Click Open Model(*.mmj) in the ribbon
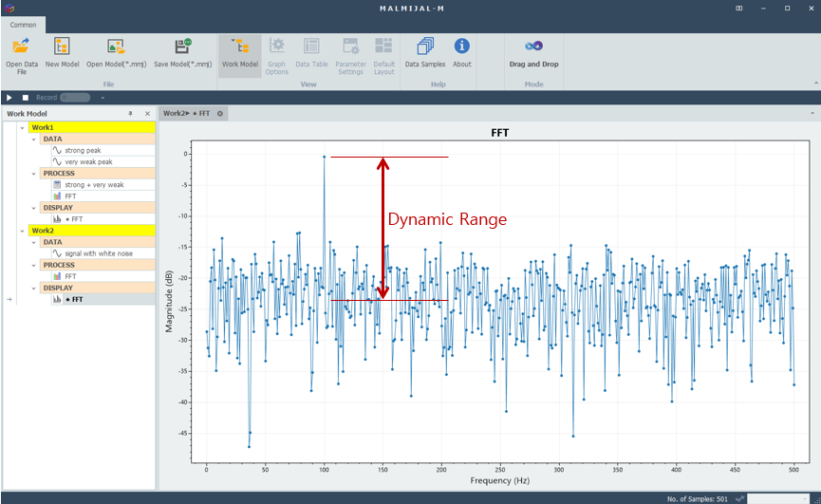821x504 pixels. [x=116, y=53]
